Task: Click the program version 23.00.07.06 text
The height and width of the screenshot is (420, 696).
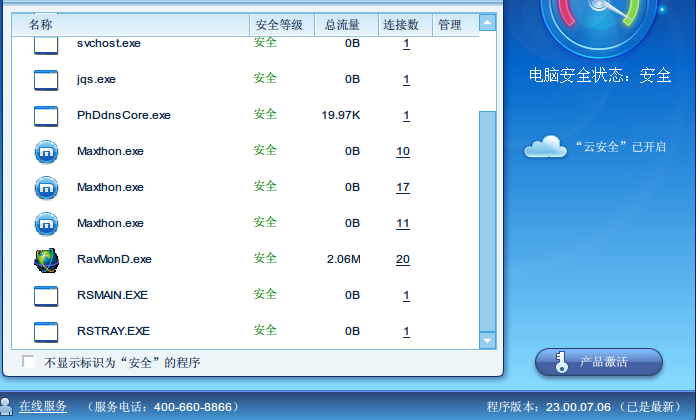Action: click(578, 407)
